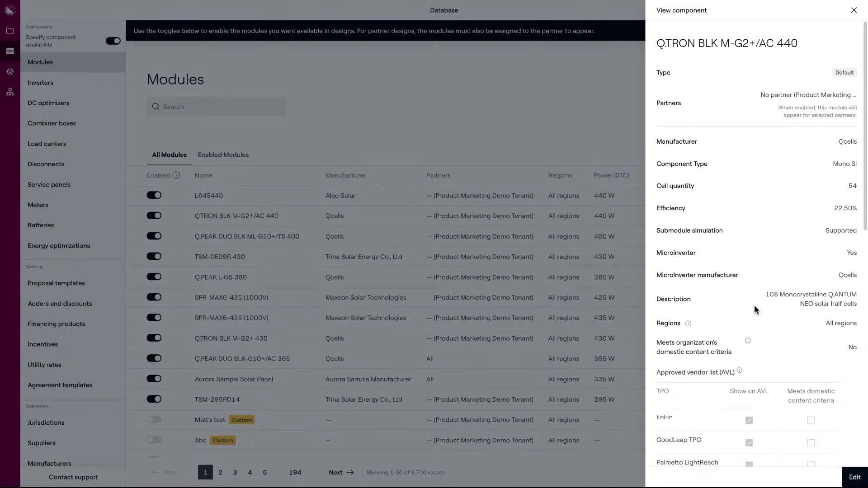Viewport: 868px width, 488px height.
Task: Click the organization hierarchy icon in rail
Action: click(x=10, y=92)
